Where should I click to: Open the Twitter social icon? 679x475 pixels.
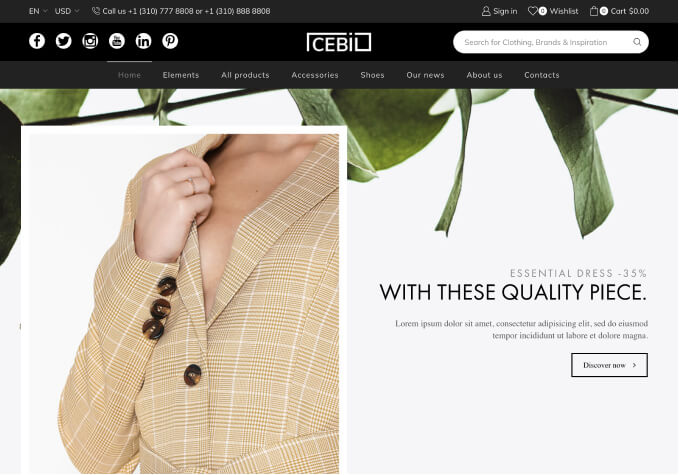64,41
